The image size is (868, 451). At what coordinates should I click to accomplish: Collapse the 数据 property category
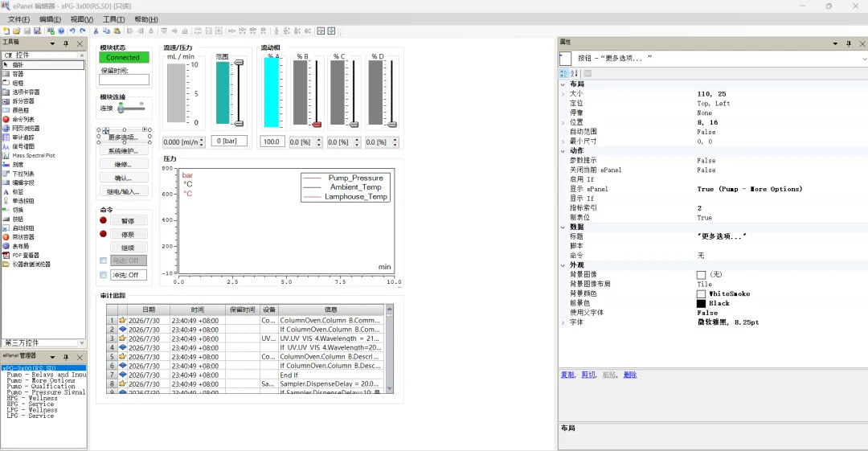click(x=563, y=228)
